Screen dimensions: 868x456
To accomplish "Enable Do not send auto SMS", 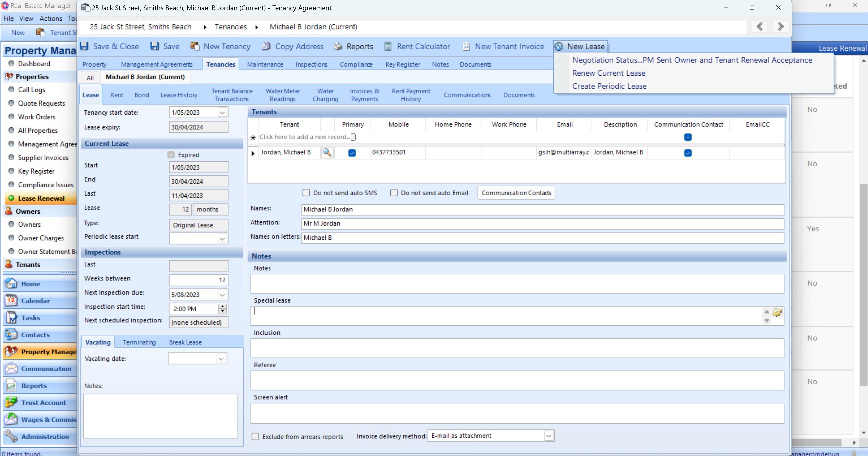I will (x=306, y=192).
